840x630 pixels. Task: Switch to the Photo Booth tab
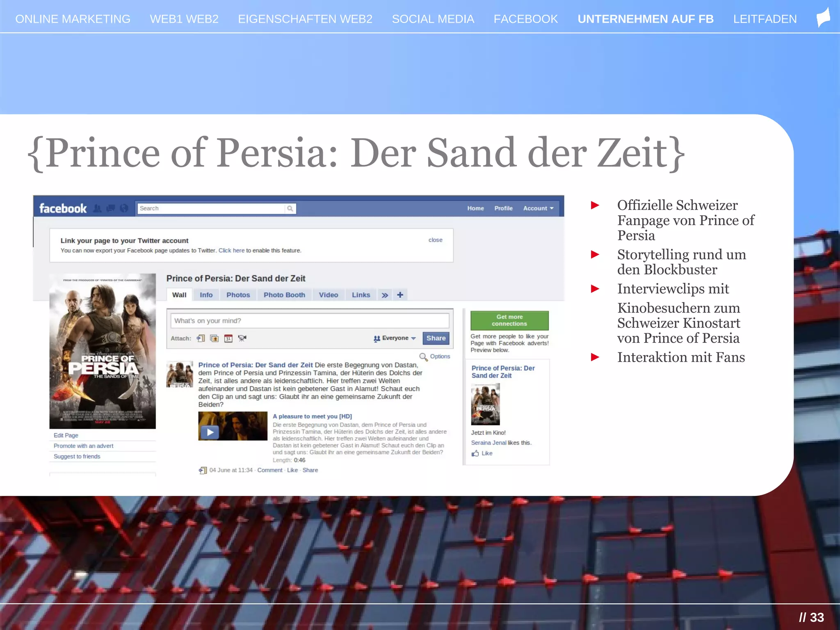[284, 295]
